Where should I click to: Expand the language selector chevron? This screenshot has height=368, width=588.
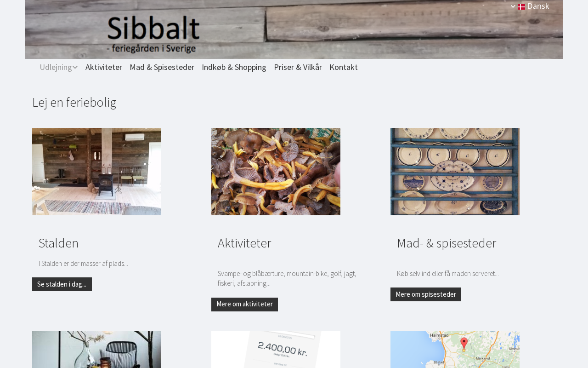pos(513,6)
